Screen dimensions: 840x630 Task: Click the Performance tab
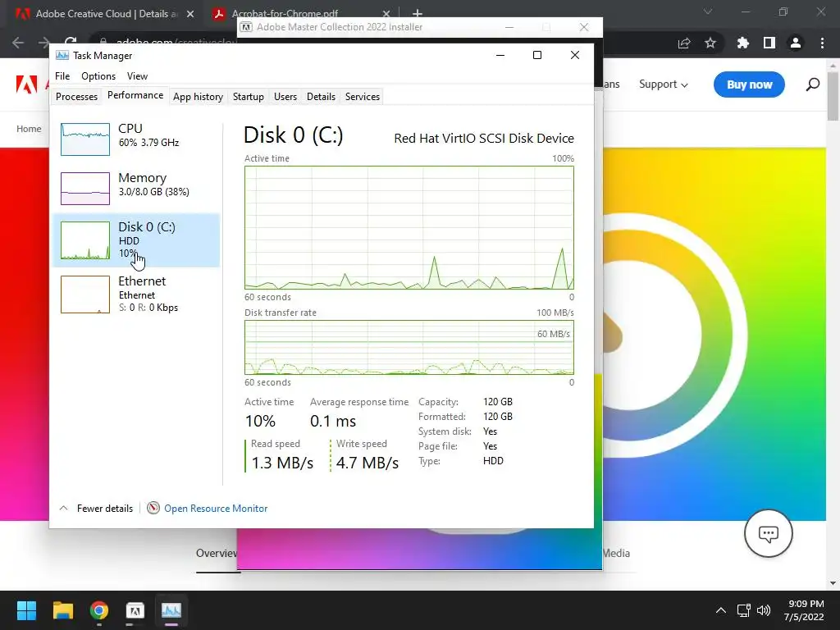click(135, 95)
